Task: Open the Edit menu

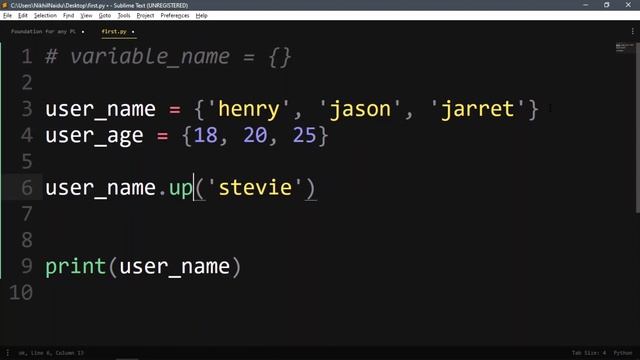Action: (23, 16)
